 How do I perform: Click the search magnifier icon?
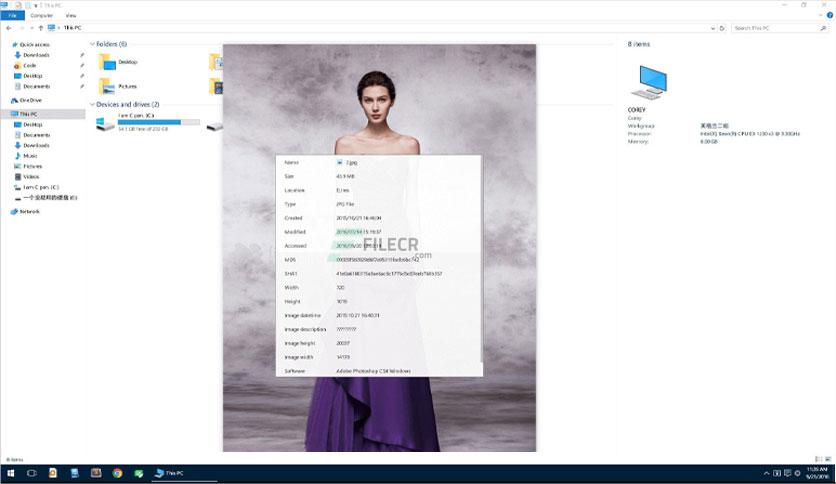point(823,28)
